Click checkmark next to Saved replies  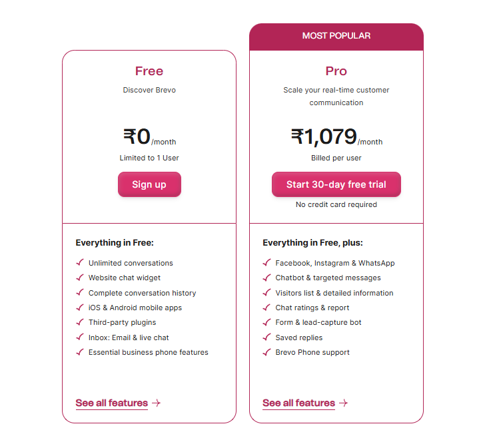(266, 337)
